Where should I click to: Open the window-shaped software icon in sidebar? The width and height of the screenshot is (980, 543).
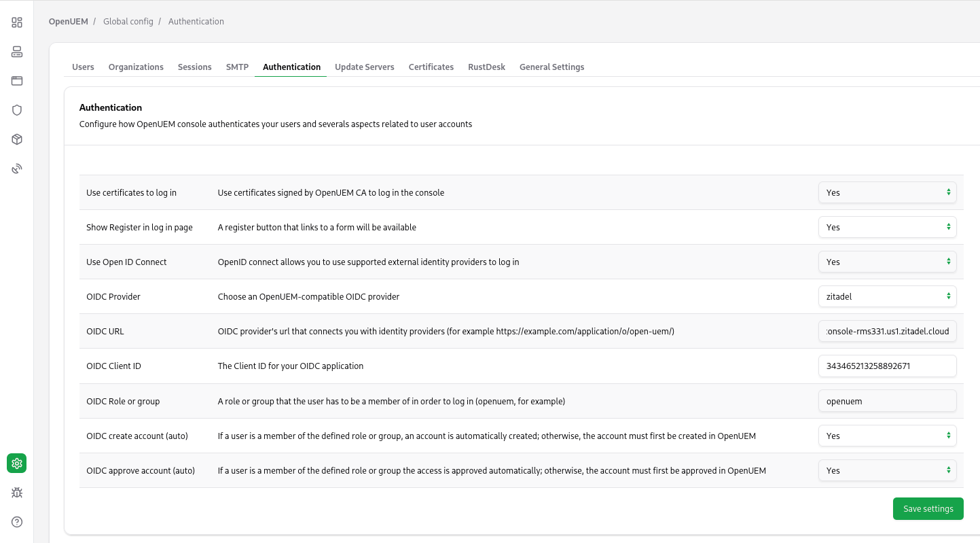tap(17, 81)
